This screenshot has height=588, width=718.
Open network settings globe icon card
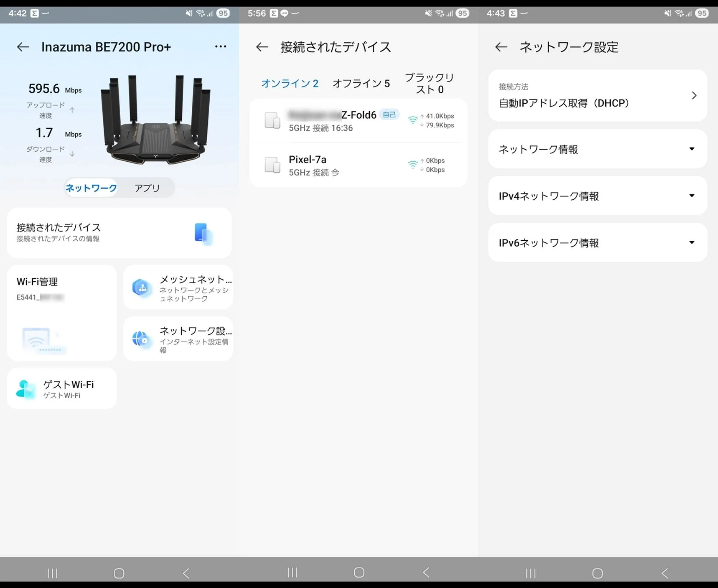[141, 339]
